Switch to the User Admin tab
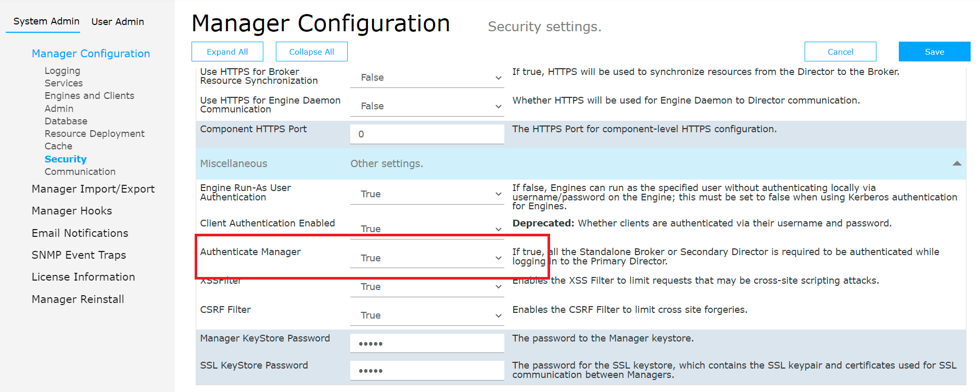The image size is (980, 392). click(118, 22)
